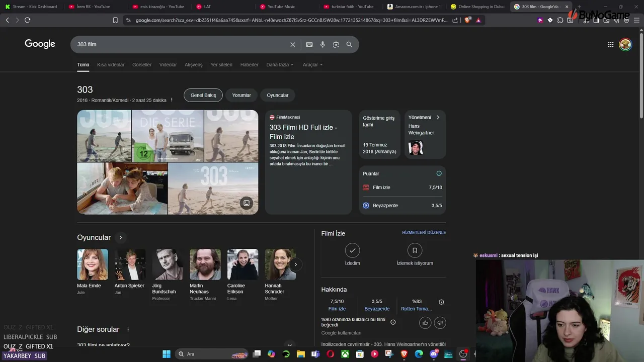This screenshot has width=644, height=362.
Task: Open the 303 Die Serie poster image
Action: [x=168, y=136]
